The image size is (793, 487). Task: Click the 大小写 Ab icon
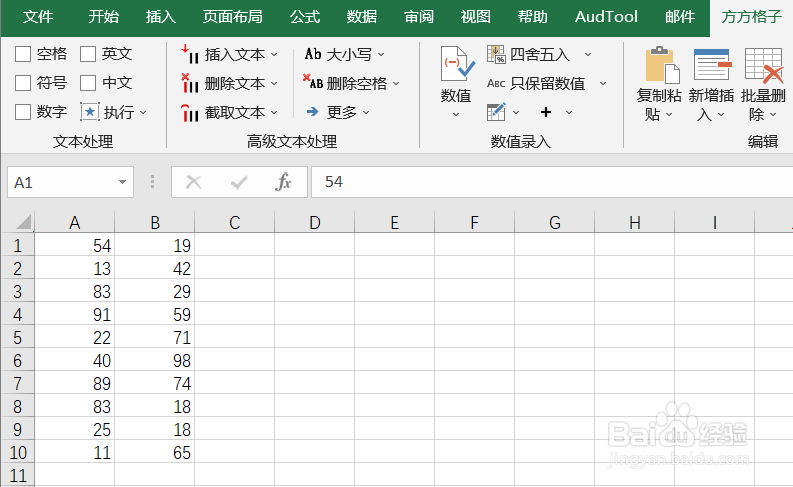point(313,54)
